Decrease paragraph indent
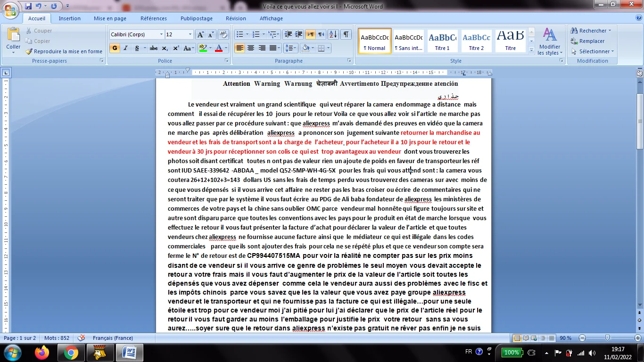The height and width of the screenshot is (362, 644). 288,34
